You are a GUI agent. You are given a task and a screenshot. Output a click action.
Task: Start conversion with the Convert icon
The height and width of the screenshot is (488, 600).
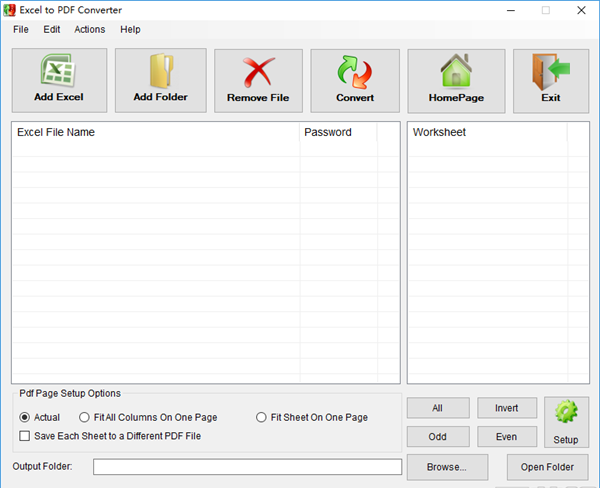pos(355,72)
